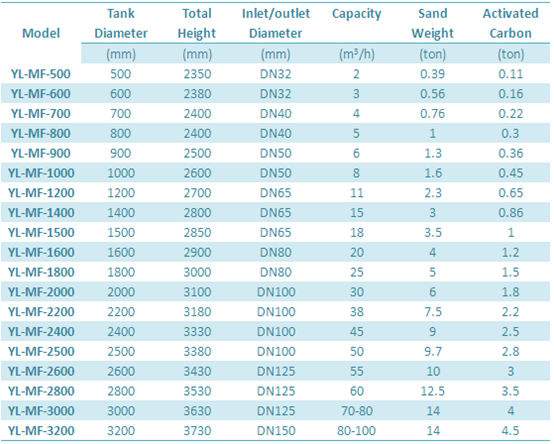Click the m³/h capacity unit cell

click(357, 54)
